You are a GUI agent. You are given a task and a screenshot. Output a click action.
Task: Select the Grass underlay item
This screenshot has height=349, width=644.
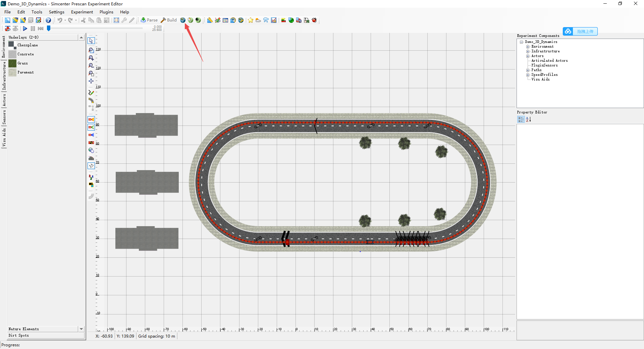[22, 63]
